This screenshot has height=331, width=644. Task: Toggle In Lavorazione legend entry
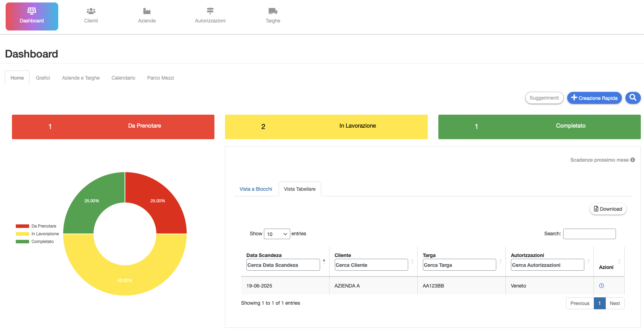(38, 234)
